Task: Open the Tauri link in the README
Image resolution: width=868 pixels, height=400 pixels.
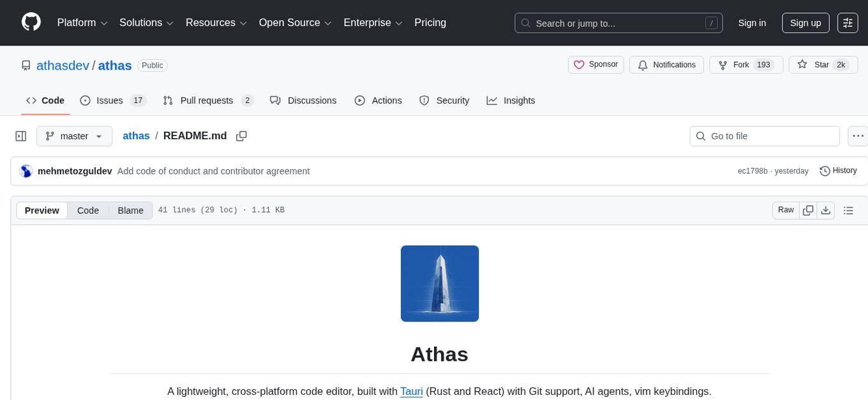Action: pos(412,391)
